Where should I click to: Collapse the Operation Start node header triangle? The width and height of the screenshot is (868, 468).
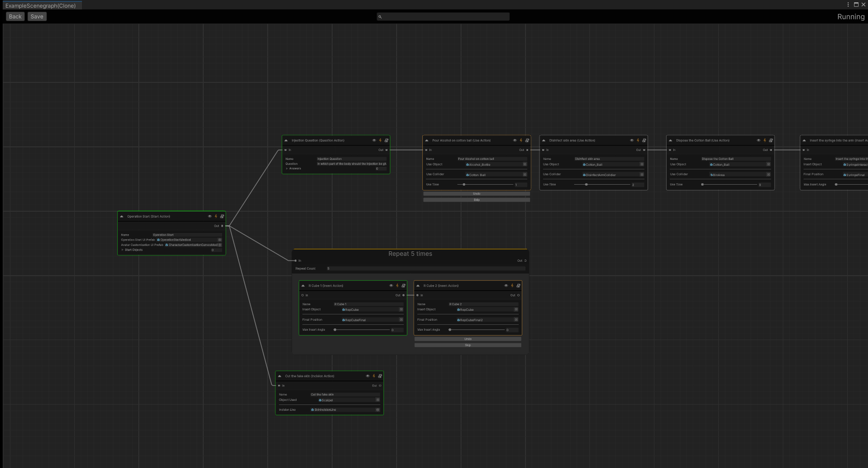[121, 216]
